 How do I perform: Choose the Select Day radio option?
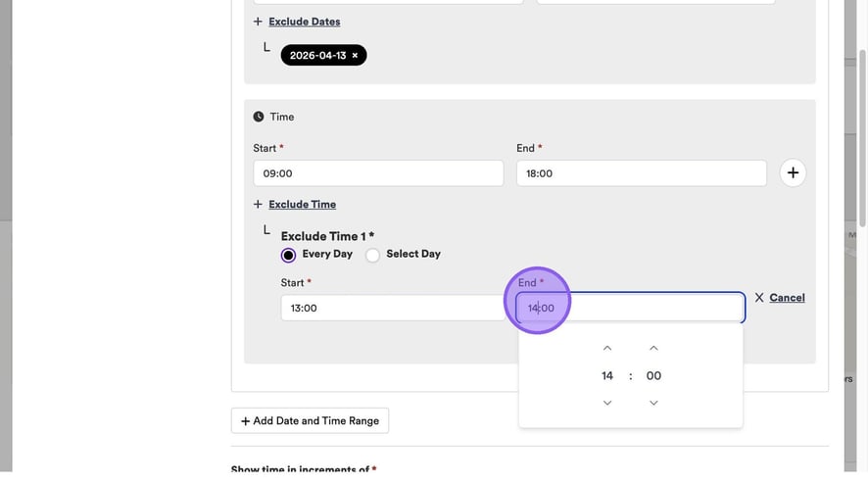pyautogui.click(x=373, y=255)
